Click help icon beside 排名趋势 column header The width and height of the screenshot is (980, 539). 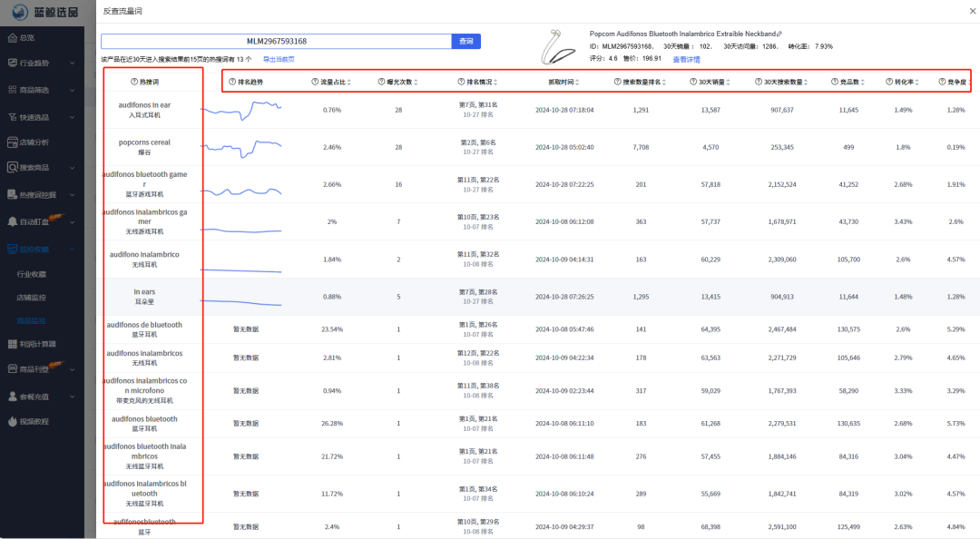[x=232, y=82]
